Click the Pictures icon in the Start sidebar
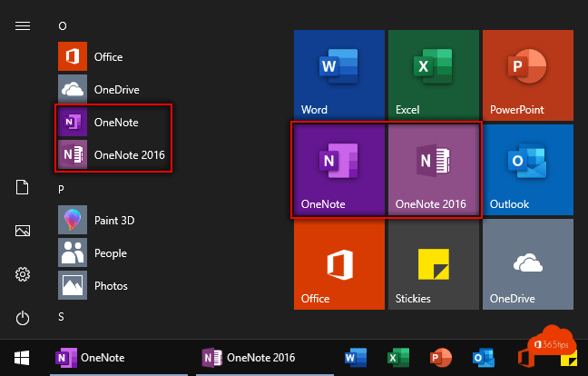Screen dimensions: 588x376 (x=23, y=231)
